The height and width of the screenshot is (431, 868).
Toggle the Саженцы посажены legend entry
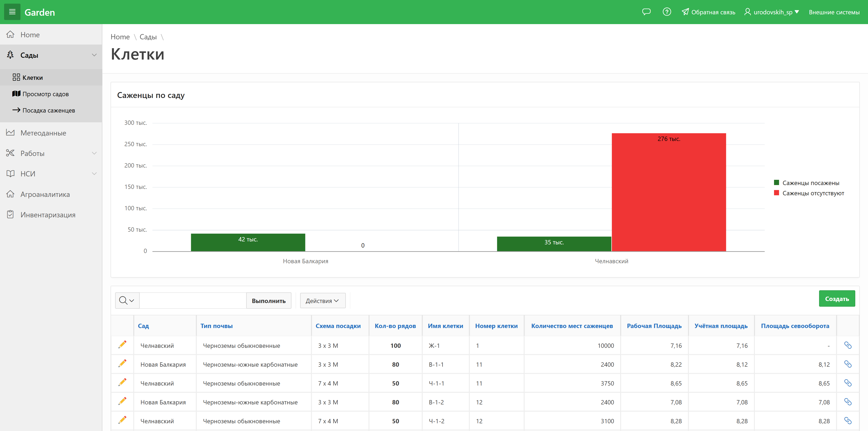coord(810,183)
